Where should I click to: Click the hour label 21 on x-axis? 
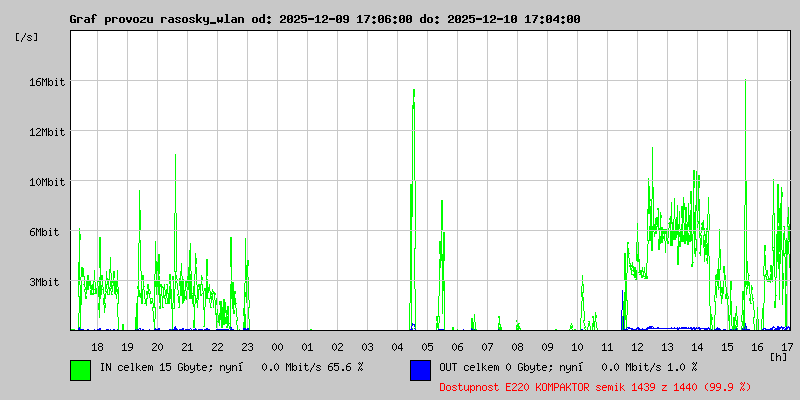(187, 347)
